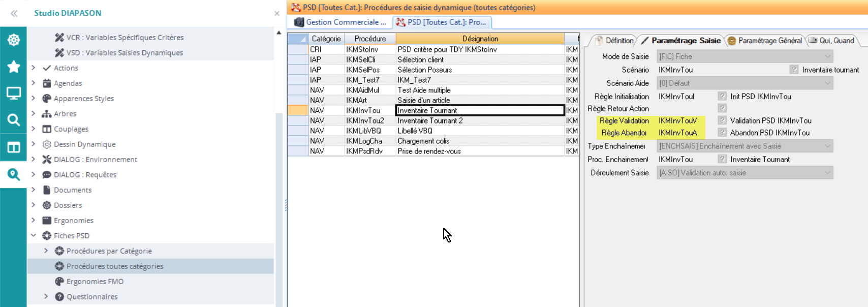Click help icon next to Règle Validation

coord(722,120)
